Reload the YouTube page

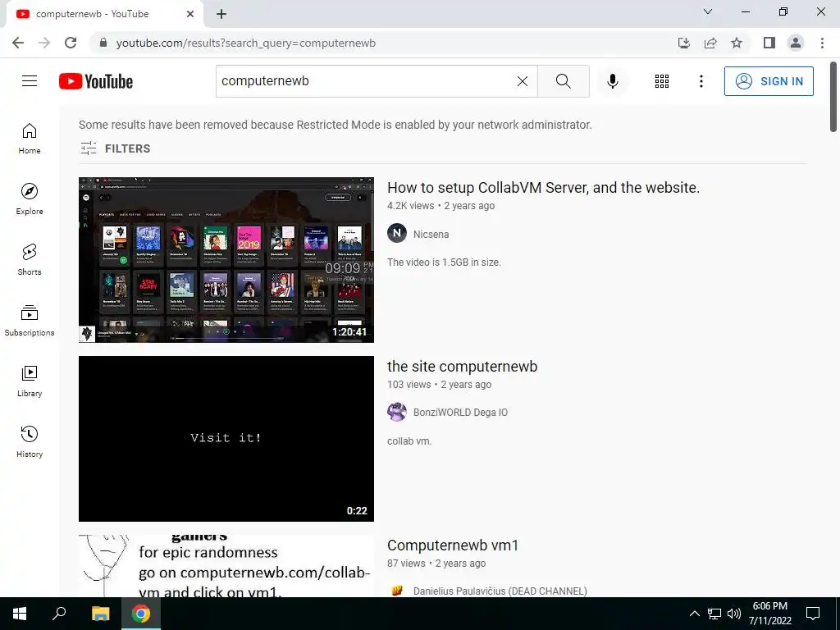[71, 43]
